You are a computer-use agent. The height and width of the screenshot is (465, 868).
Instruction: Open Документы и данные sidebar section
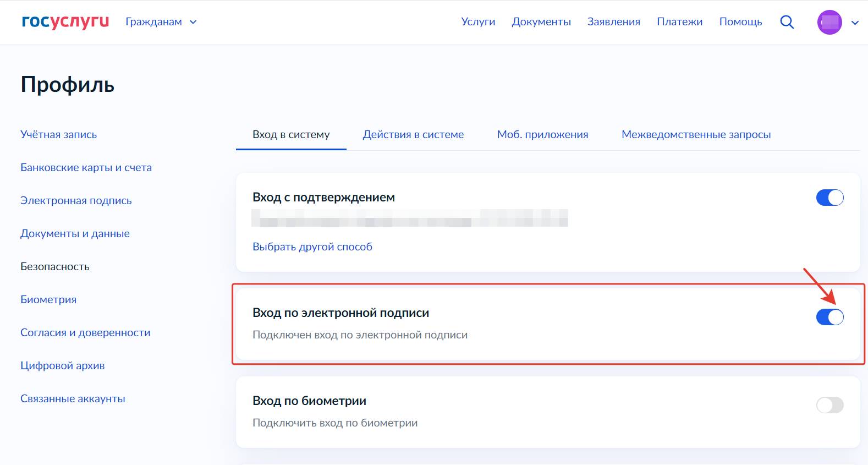[75, 233]
